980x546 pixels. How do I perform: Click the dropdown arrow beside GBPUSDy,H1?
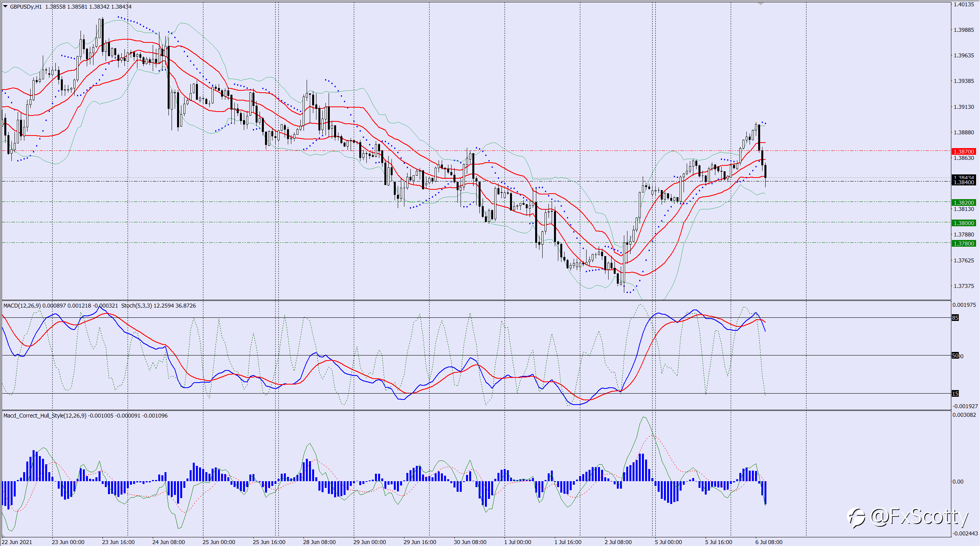pyautogui.click(x=5, y=6)
